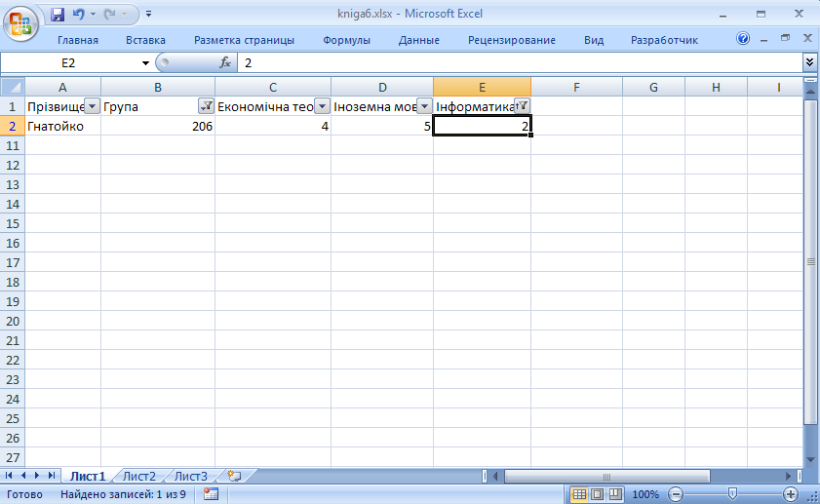Viewport: 820px width, 504px height.
Task: Switch to Разметка страницы tab
Action: tap(244, 40)
